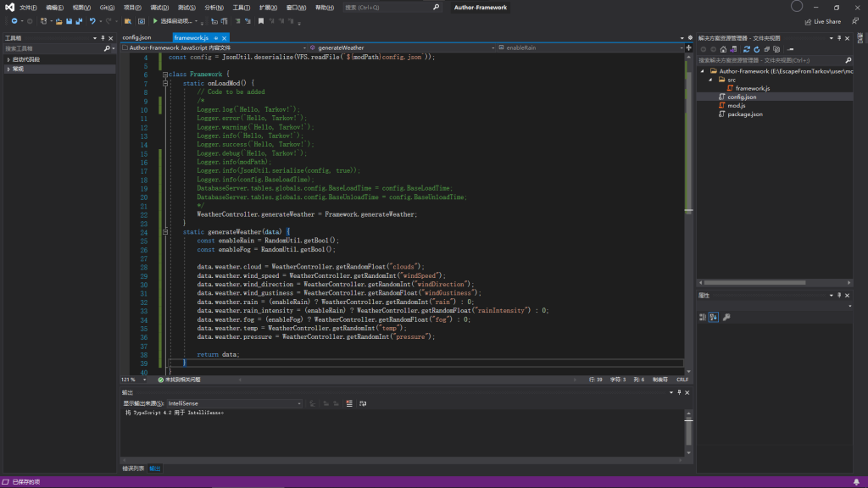868x488 pixels.
Task: Click the Clear All icon in Output panel
Action: 349,403
